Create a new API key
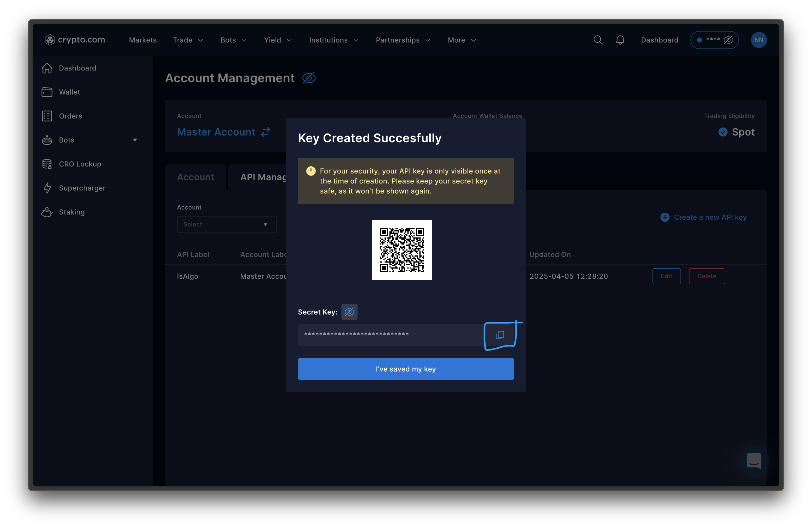Viewport: 812px width, 528px height. pyautogui.click(x=703, y=217)
